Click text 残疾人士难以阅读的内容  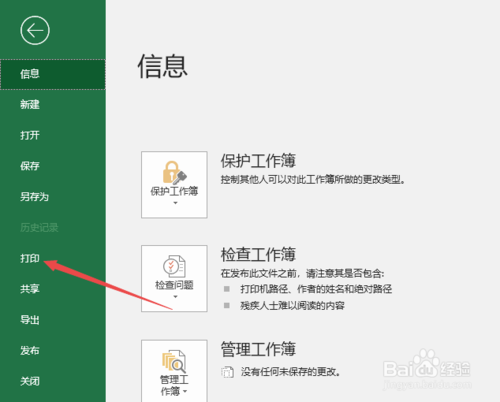pos(292,305)
